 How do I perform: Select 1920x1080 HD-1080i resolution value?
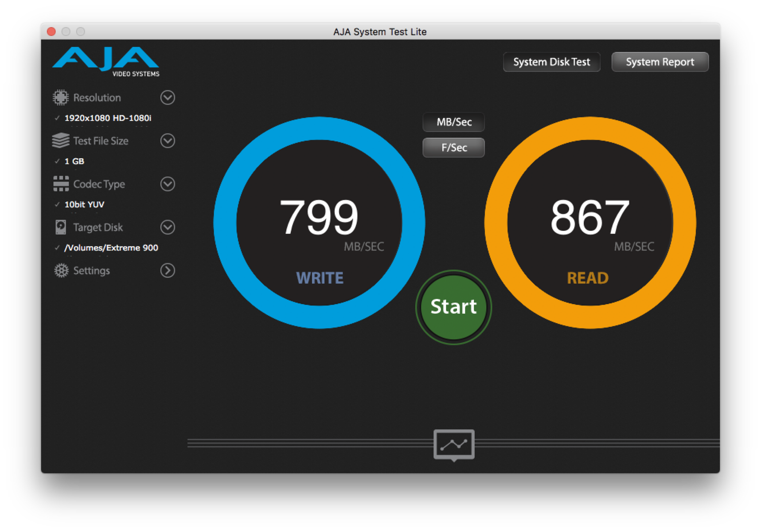click(108, 118)
